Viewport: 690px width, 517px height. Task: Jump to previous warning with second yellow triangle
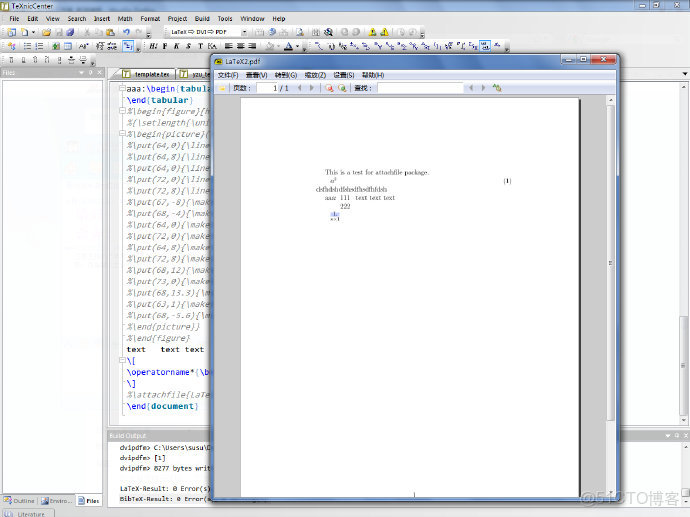(385, 32)
